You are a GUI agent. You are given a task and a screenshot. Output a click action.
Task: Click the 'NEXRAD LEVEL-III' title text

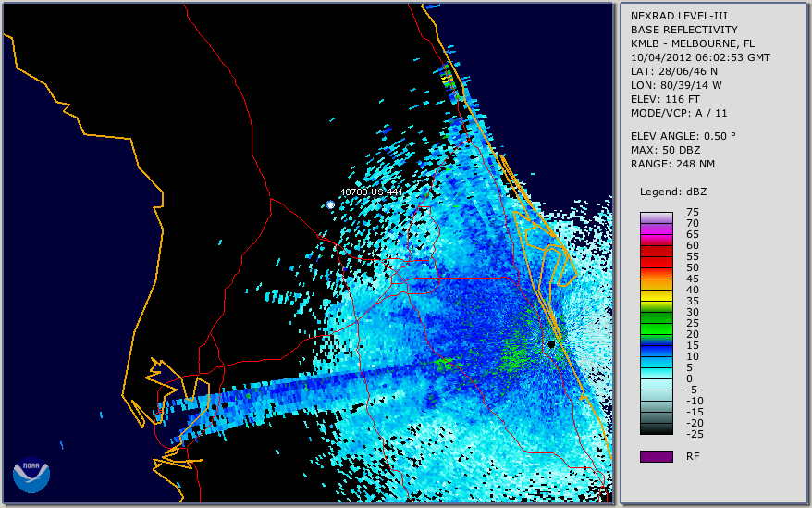679,16
